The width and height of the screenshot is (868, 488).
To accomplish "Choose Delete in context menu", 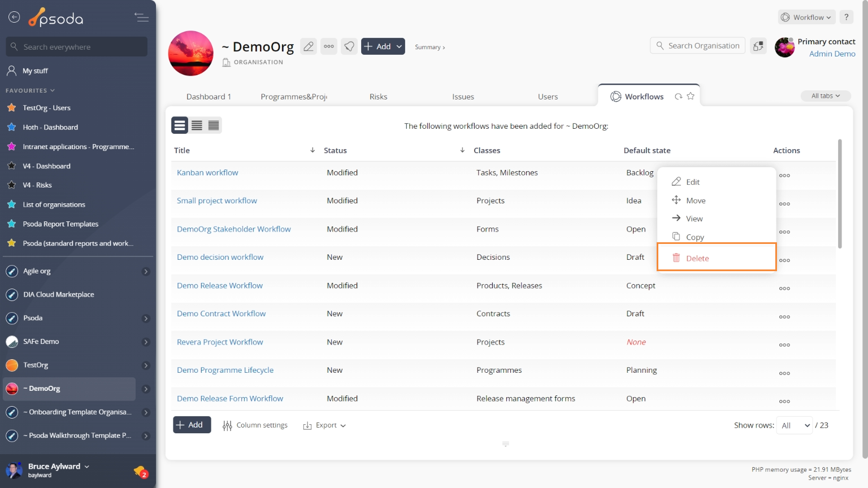I will point(717,258).
